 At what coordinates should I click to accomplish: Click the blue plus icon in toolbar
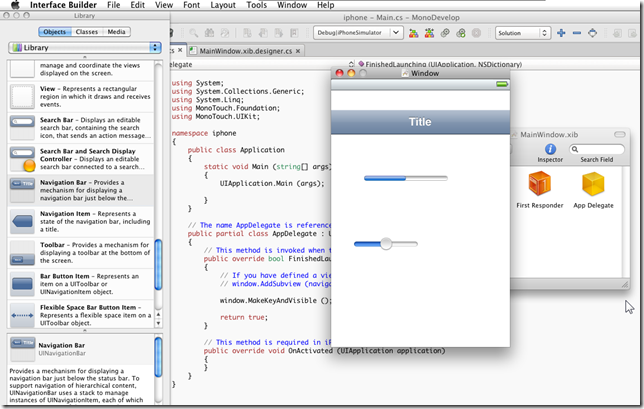pyautogui.click(x=561, y=33)
